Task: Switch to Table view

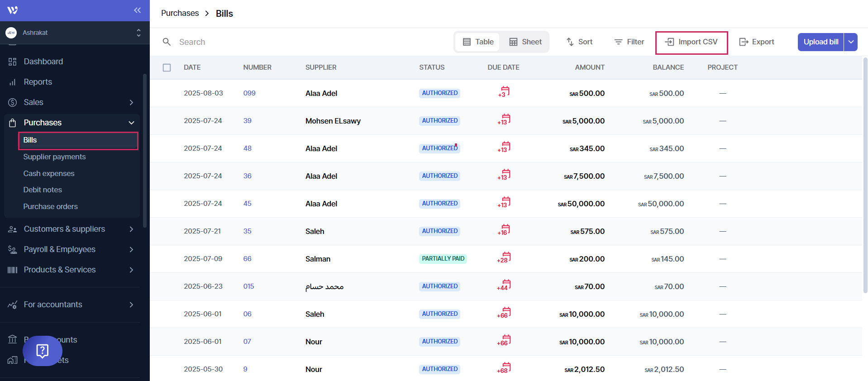Action: point(478,42)
